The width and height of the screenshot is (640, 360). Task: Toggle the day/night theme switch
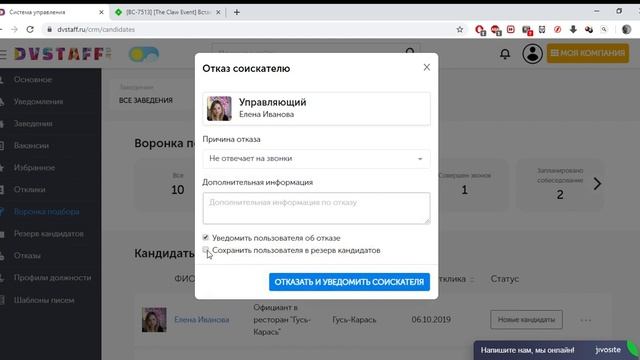(144, 54)
